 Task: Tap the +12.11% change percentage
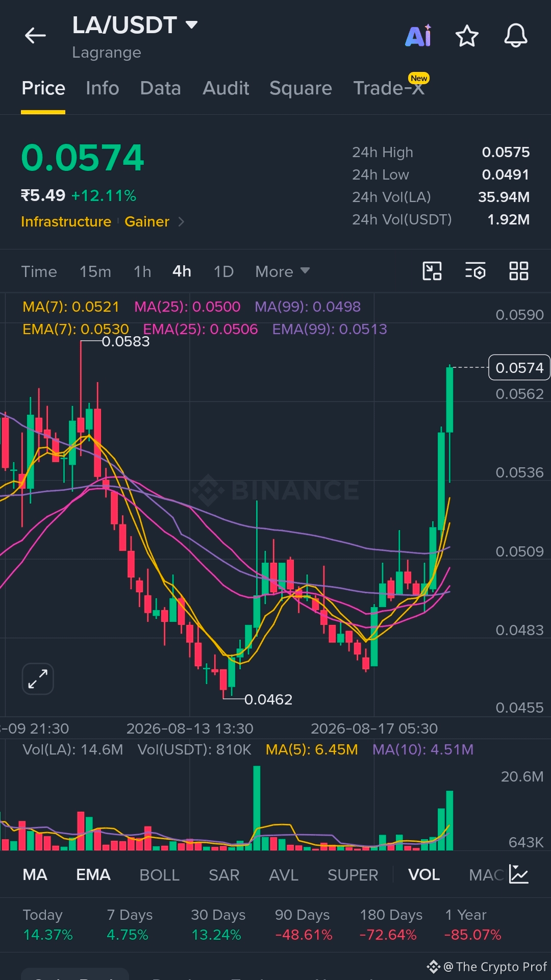104,195
